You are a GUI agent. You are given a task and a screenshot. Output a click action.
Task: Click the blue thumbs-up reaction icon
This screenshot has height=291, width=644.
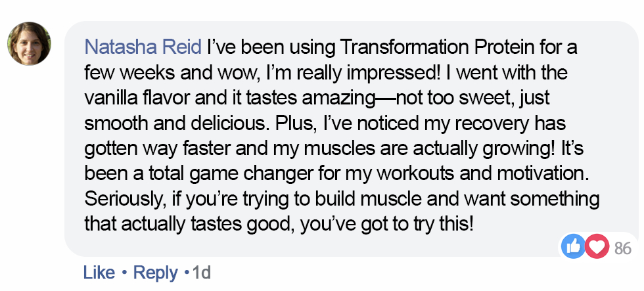coord(572,248)
